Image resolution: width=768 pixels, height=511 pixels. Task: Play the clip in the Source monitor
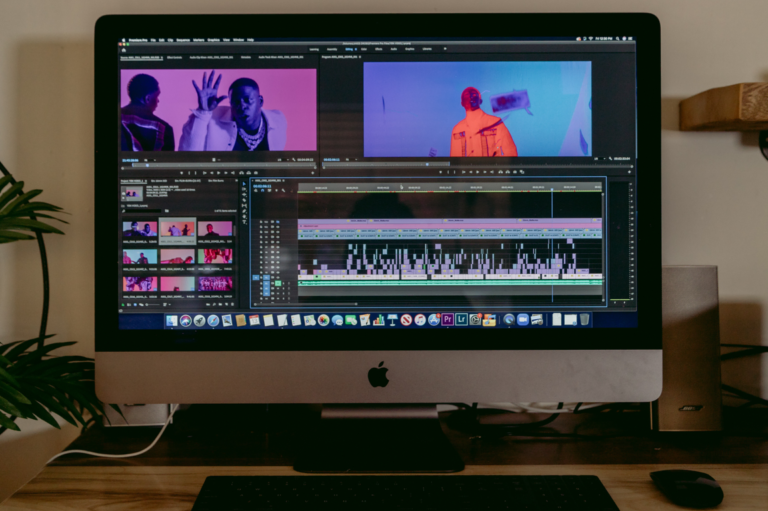point(218,173)
